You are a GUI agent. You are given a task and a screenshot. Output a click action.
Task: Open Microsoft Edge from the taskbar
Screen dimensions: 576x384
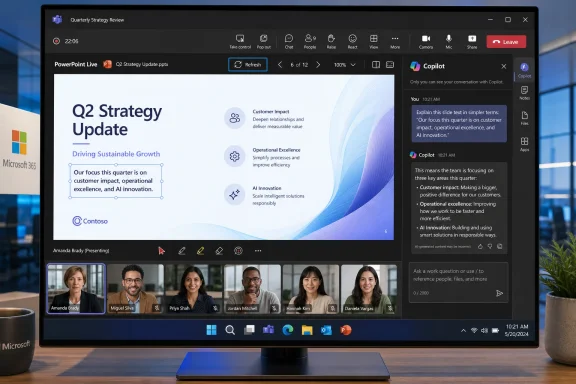tap(288, 330)
